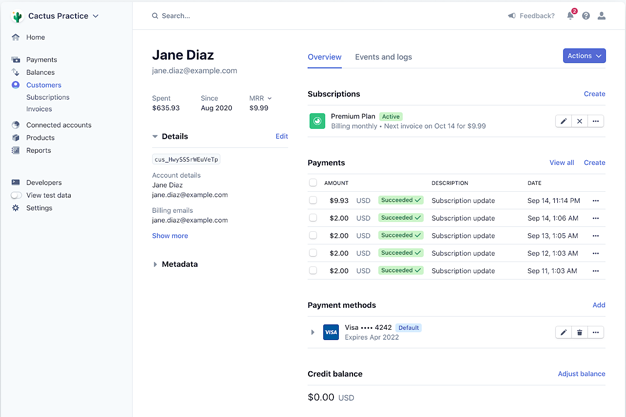Open the Actions dropdown button
This screenshot has width=626, height=417.
(x=584, y=56)
